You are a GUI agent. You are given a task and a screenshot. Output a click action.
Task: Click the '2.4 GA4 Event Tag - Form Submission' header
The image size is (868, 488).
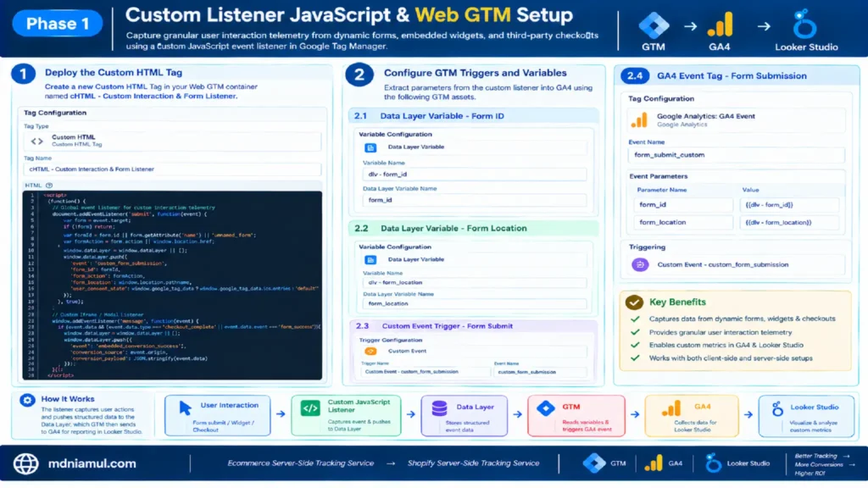pyautogui.click(x=737, y=75)
